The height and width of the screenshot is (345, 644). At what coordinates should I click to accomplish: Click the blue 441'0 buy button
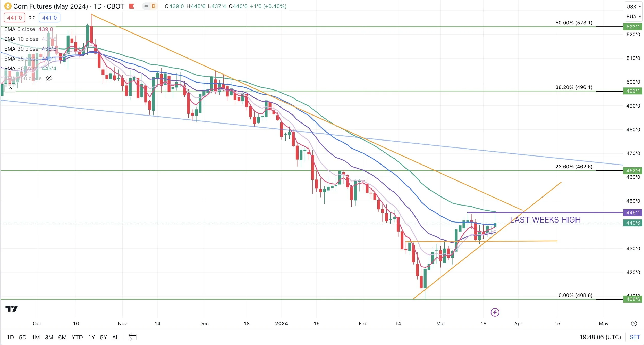pyautogui.click(x=49, y=18)
